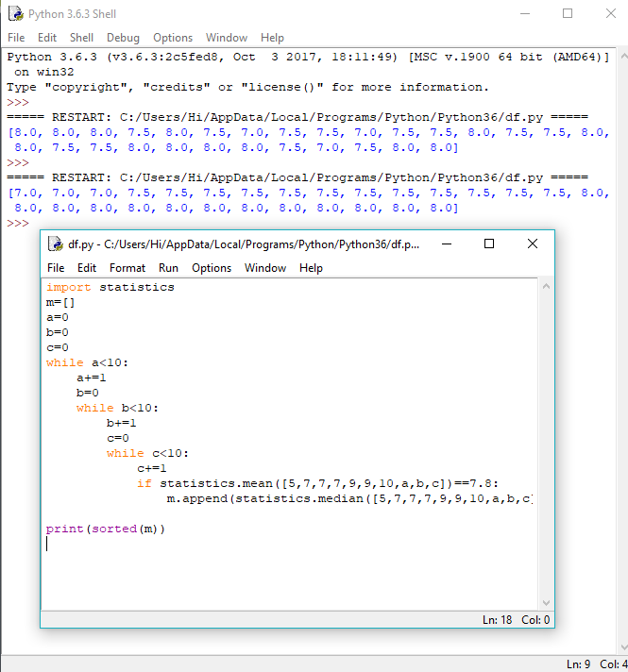The width and height of the screenshot is (628, 672).
Task: Open the File menu in Python Shell
Action: click(16, 38)
